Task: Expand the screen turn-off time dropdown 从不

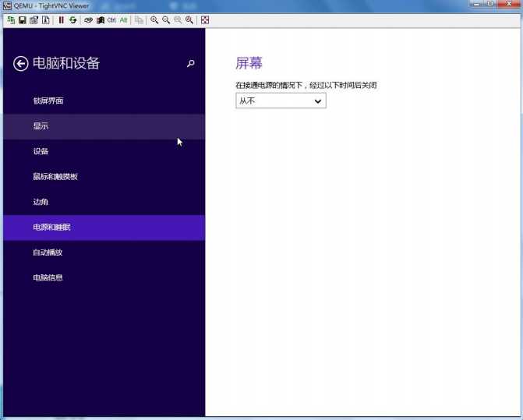Action: 281,101
